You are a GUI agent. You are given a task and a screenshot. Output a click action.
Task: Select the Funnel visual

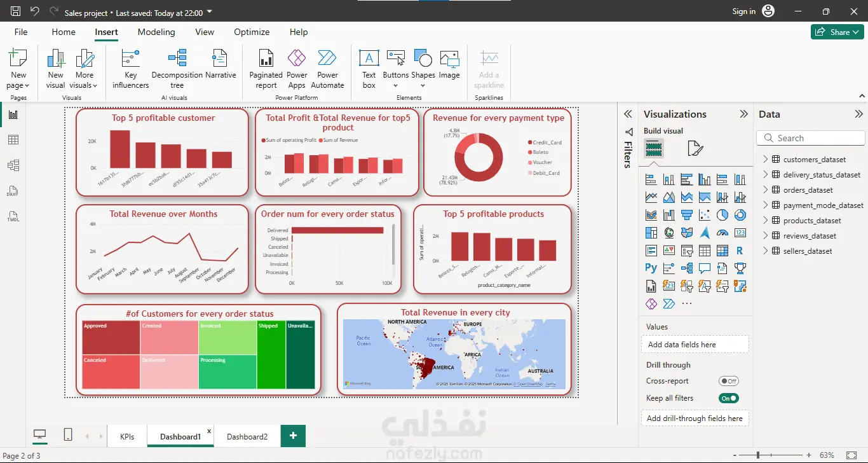coord(686,215)
